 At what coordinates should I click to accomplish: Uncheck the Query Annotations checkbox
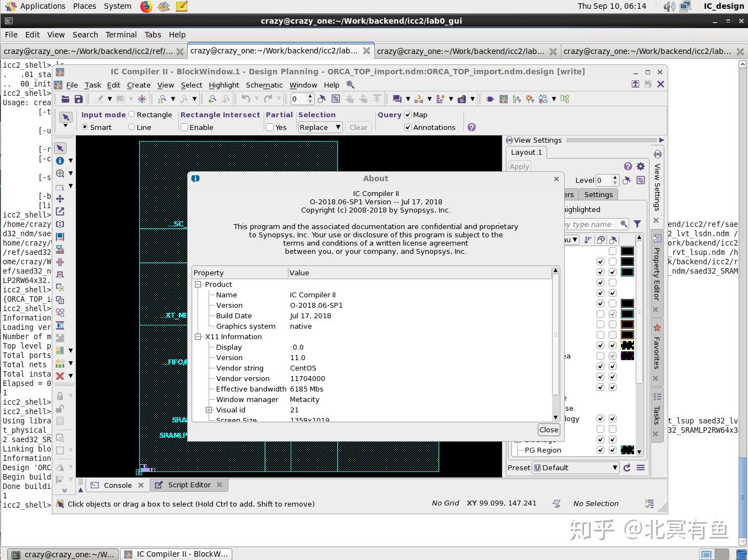(408, 127)
